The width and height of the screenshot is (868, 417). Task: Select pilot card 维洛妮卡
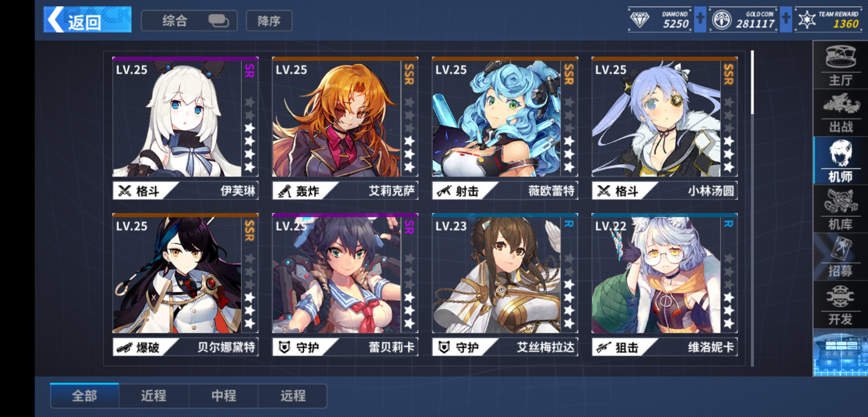tap(665, 285)
